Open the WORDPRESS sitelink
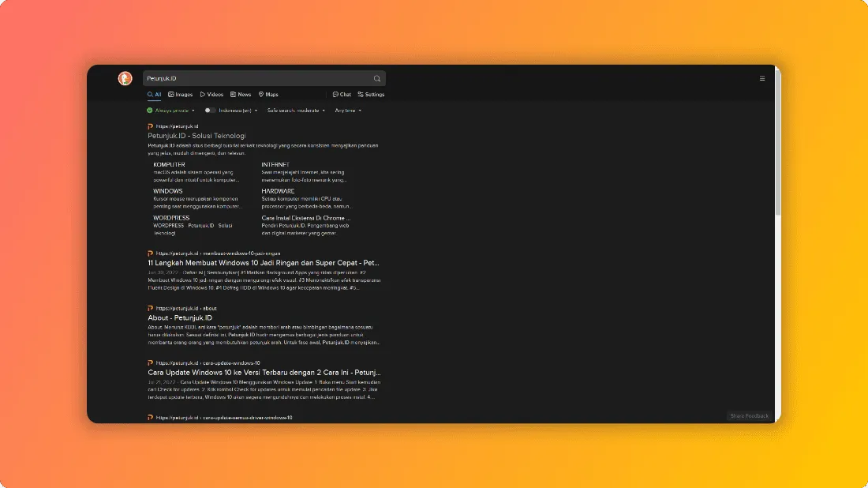Viewport: 868px width, 488px height. [x=171, y=218]
